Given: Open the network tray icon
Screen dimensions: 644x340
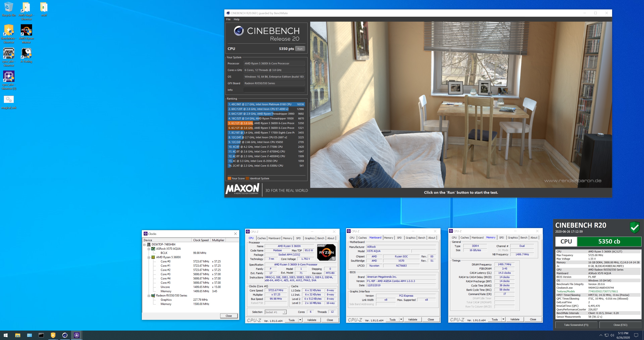Looking at the screenshot, I should click(606, 335).
